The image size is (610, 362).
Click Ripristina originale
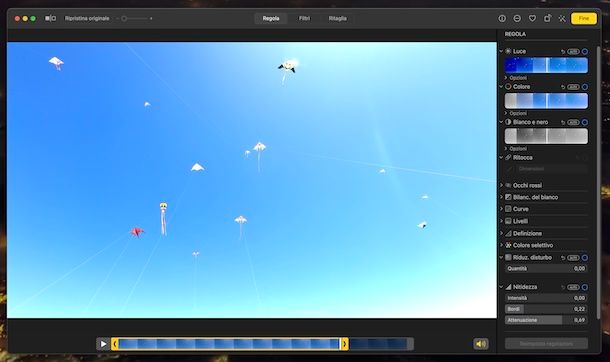(87, 18)
